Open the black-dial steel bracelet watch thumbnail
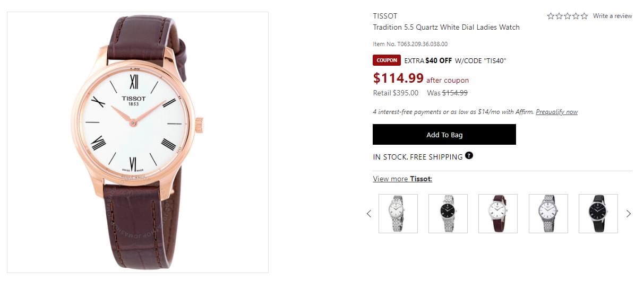Image resolution: width=644 pixels, height=299 pixels. pyautogui.click(x=448, y=214)
